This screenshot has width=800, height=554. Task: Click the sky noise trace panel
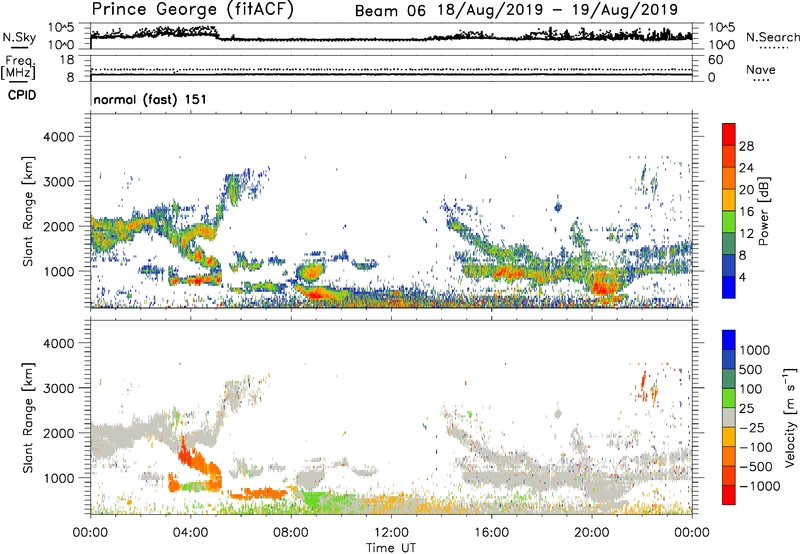pos(391,36)
